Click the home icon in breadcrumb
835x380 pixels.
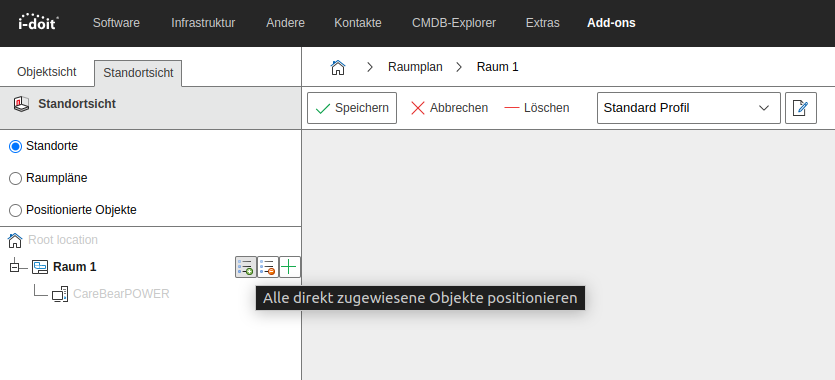338,67
